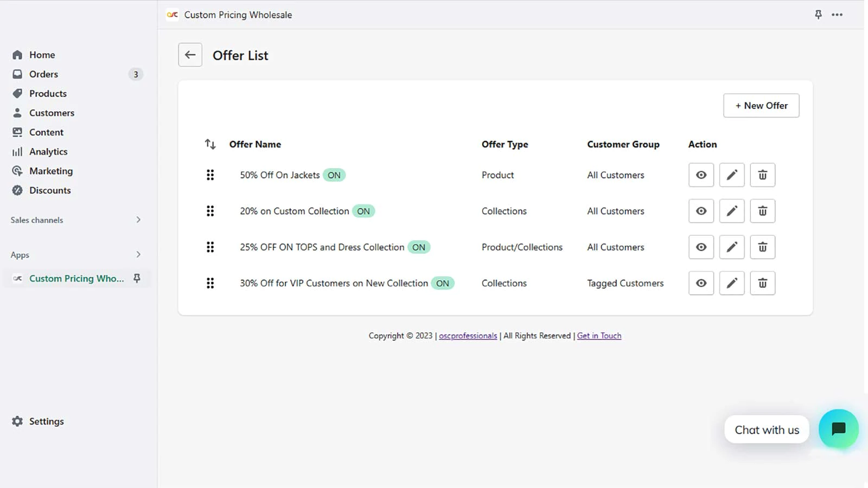Edit the 20% on Custom Collection offer
The height and width of the screenshot is (488, 868).
coord(731,211)
